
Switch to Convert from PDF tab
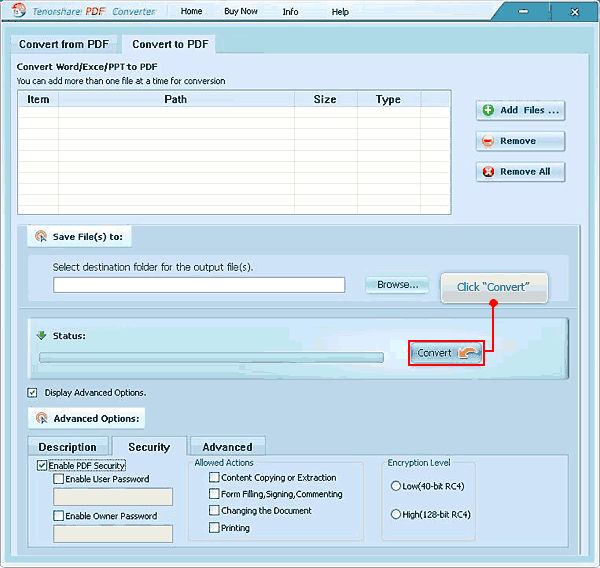click(64, 44)
